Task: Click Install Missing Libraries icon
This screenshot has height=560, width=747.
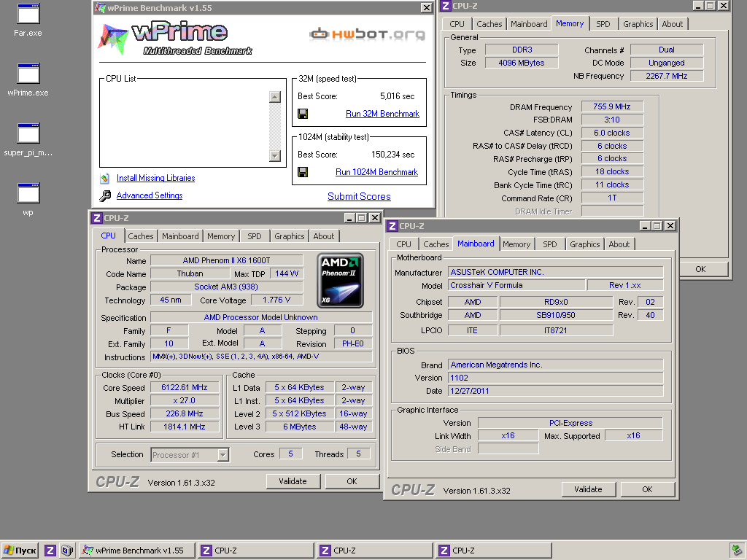Action: pyautogui.click(x=105, y=178)
